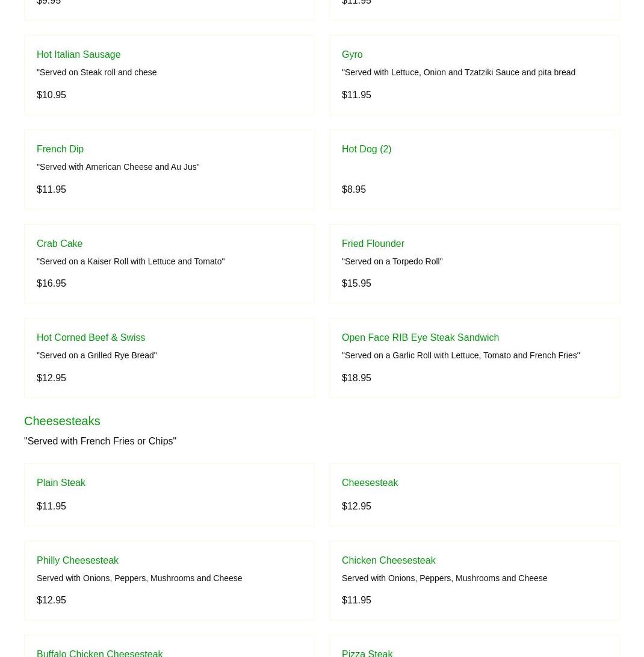Click the Gyro description with Tzatziki Sauce
Image resolution: width=644 pixels, height=657 pixels.
click(x=458, y=73)
